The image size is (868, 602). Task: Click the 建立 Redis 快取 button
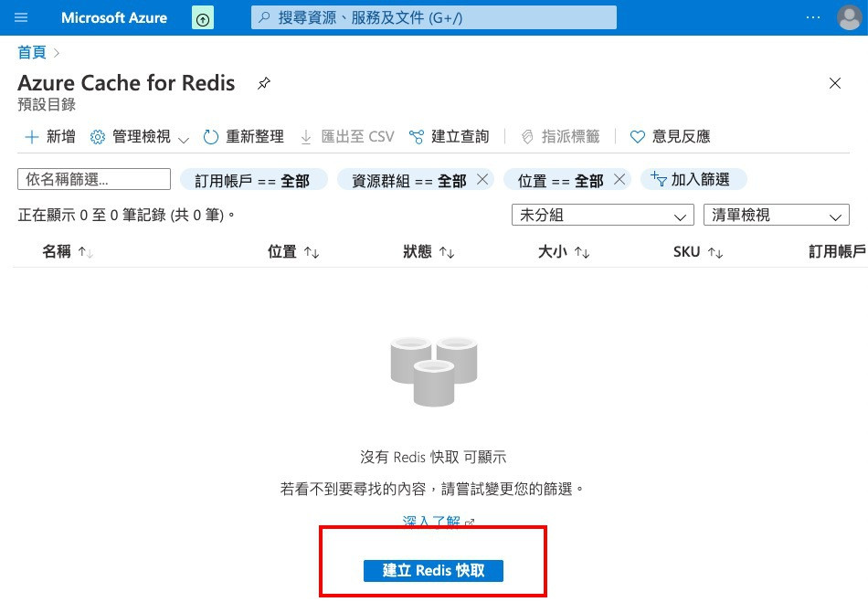[433, 570]
